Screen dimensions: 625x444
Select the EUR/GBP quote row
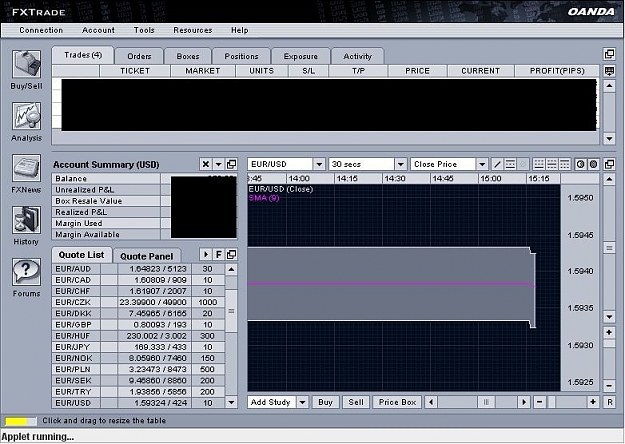[138, 324]
